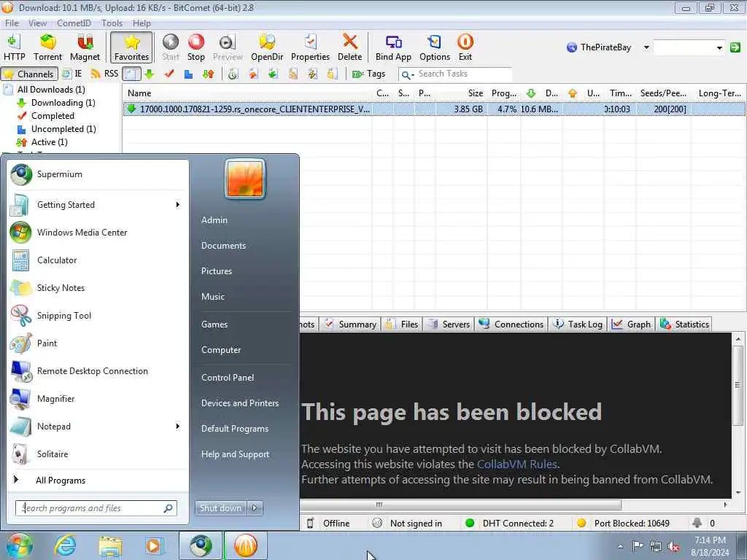Click the horizontal scrollbar under blocked page
The height and width of the screenshot is (560, 747).
[x=460, y=505]
